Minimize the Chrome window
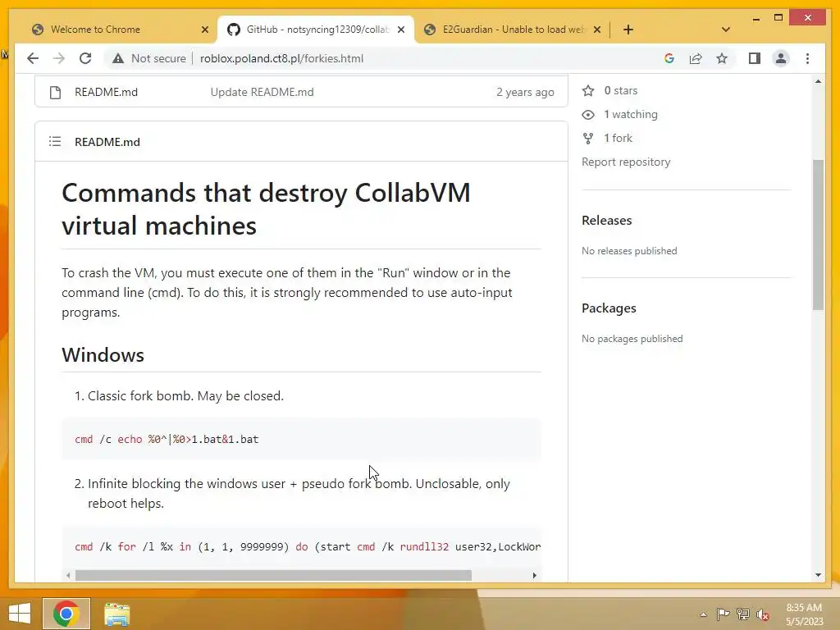 coord(756,18)
